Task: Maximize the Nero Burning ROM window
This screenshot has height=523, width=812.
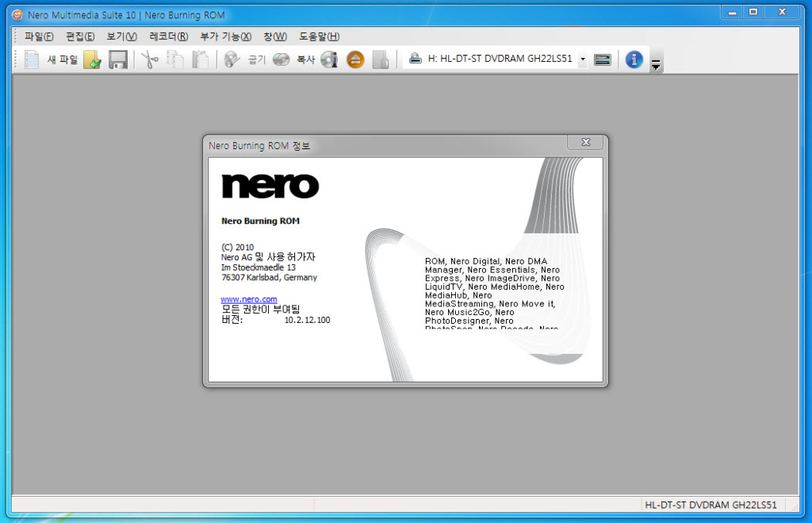Action: coord(753,13)
